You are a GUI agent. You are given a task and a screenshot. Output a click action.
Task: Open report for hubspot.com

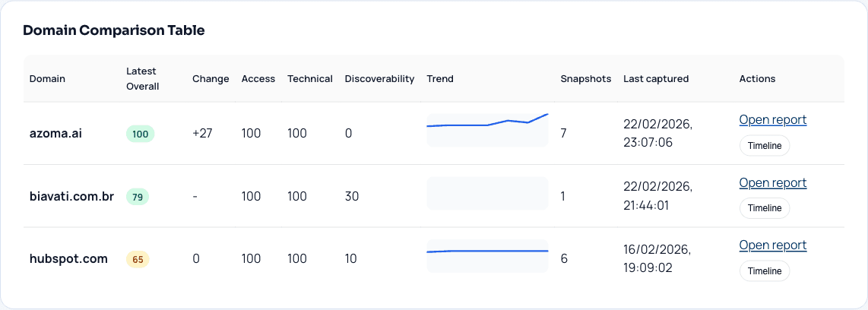[772, 245]
